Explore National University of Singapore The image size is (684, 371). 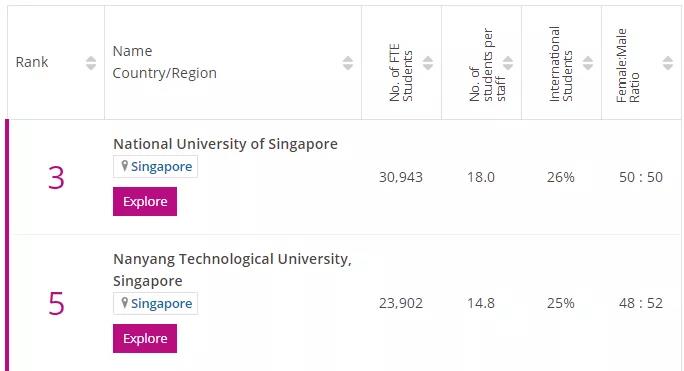(145, 201)
